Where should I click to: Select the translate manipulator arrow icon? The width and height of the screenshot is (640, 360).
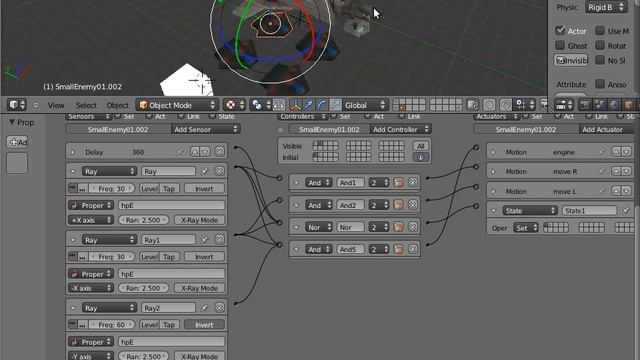[308, 105]
